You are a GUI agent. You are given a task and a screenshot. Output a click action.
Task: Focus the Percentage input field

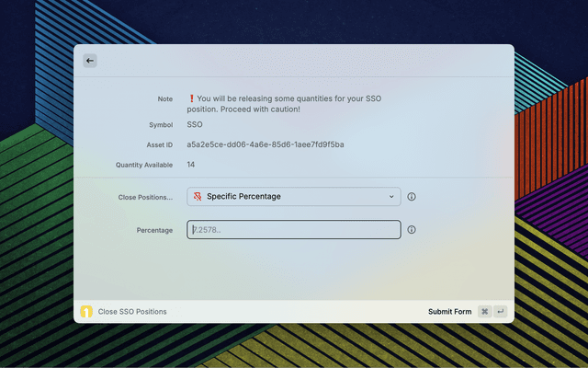pyautogui.click(x=293, y=230)
